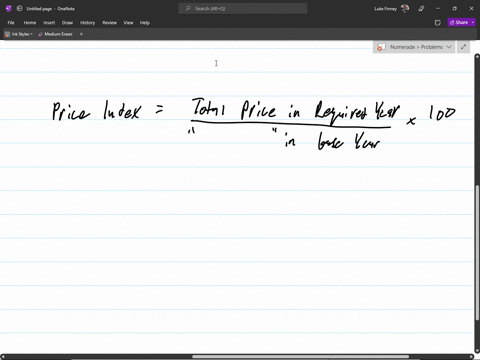The width and height of the screenshot is (480, 360).
Task: Open the sticky notes feed icon
Action: (x=438, y=23)
